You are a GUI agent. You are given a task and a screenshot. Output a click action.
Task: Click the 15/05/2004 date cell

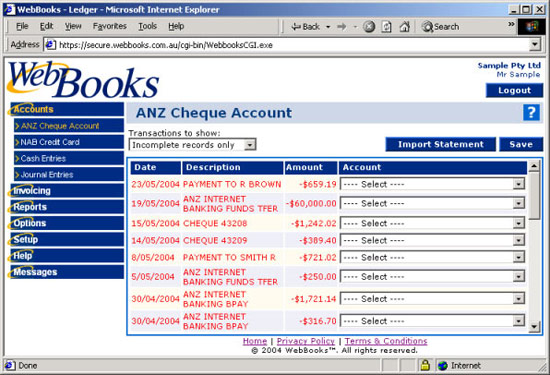coord(155,223)
